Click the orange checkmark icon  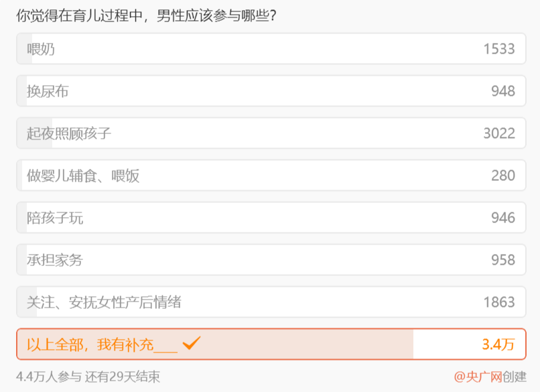pos(192,344)
